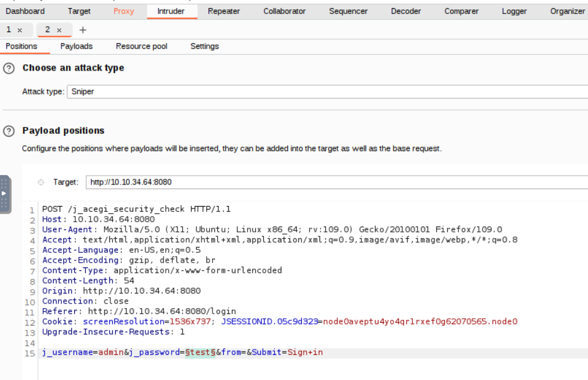The image size is (588, 380).
Task: Close Intruder tab 1
Action: point(20,30)
